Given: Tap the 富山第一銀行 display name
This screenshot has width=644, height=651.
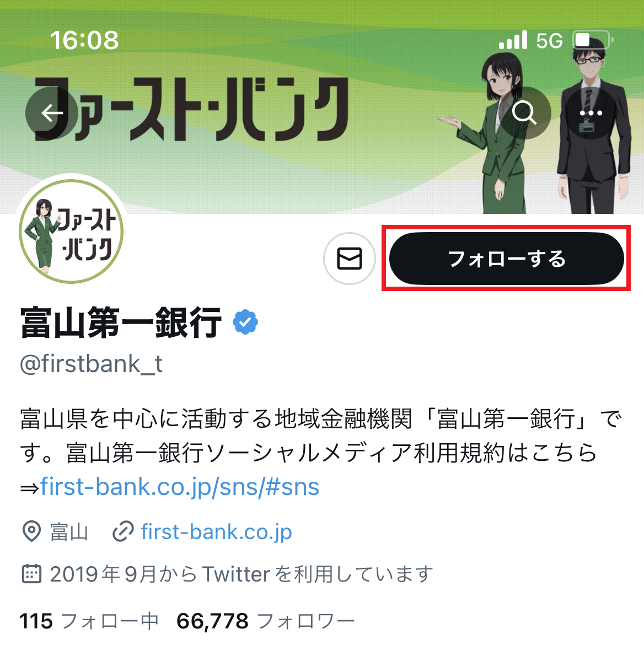Looking at the screenshot, I should pos(121,322).
